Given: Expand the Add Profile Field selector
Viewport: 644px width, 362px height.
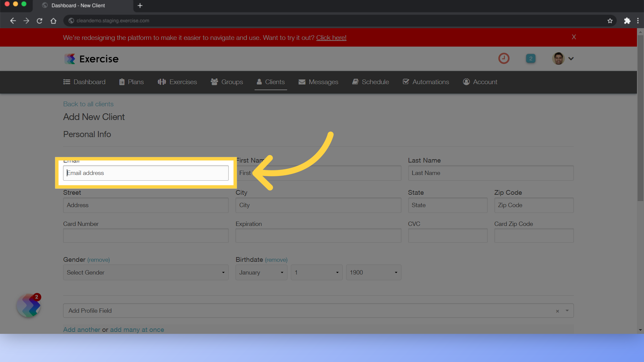Looking at the screenshot, I should pyautogui.click(x=568, y=311).
